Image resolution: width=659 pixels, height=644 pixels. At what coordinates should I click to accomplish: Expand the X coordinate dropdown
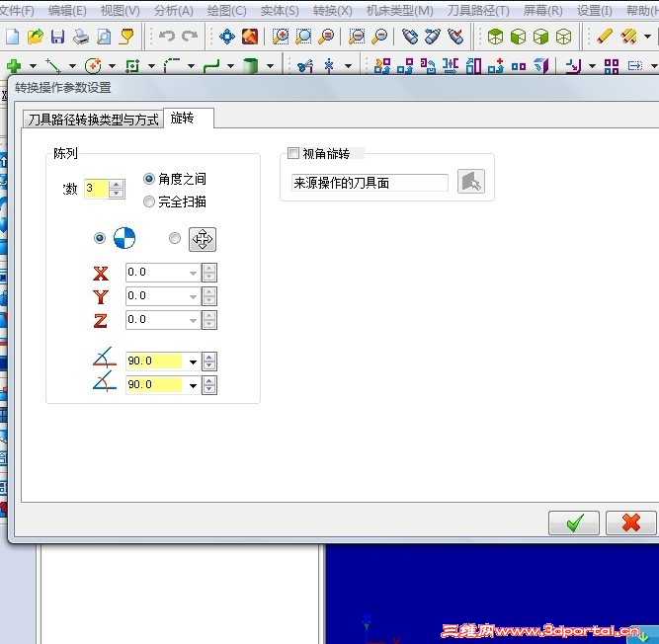[193, 273]
